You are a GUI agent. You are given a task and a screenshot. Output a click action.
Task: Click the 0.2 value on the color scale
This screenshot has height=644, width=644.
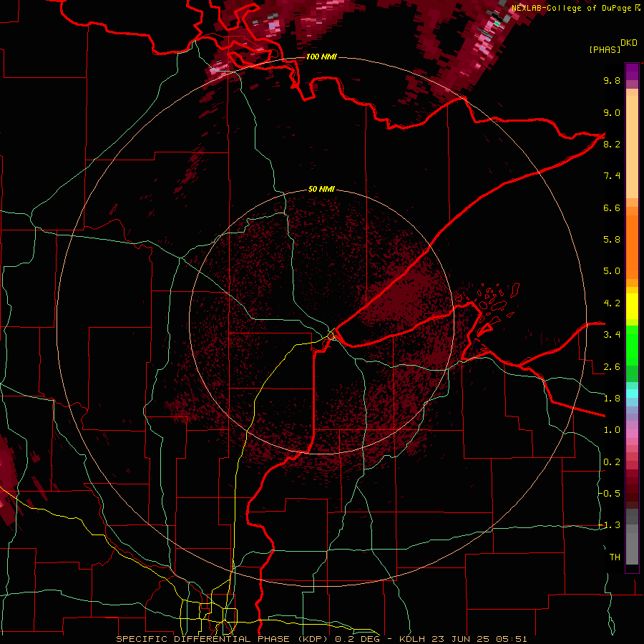pos(612,462)
